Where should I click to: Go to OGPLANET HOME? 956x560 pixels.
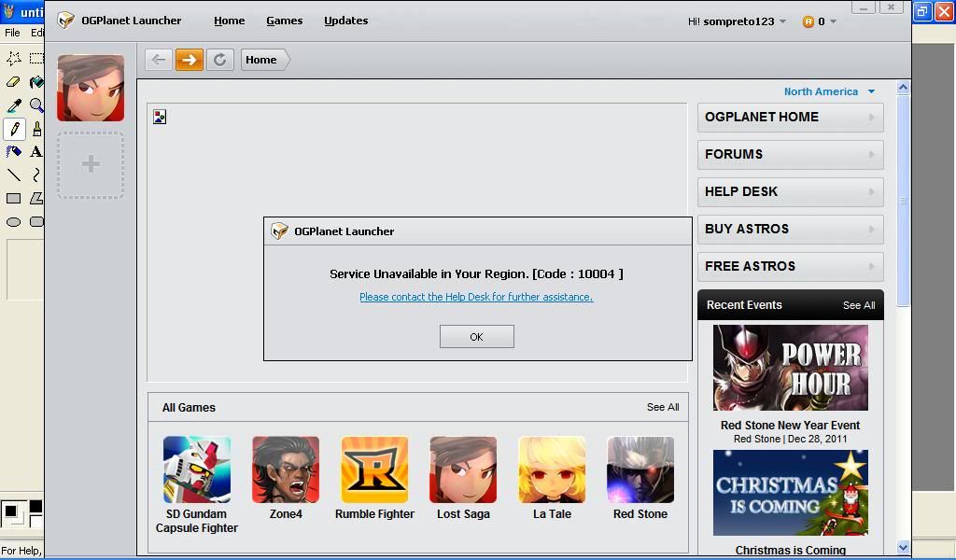(x=790, y=117)
